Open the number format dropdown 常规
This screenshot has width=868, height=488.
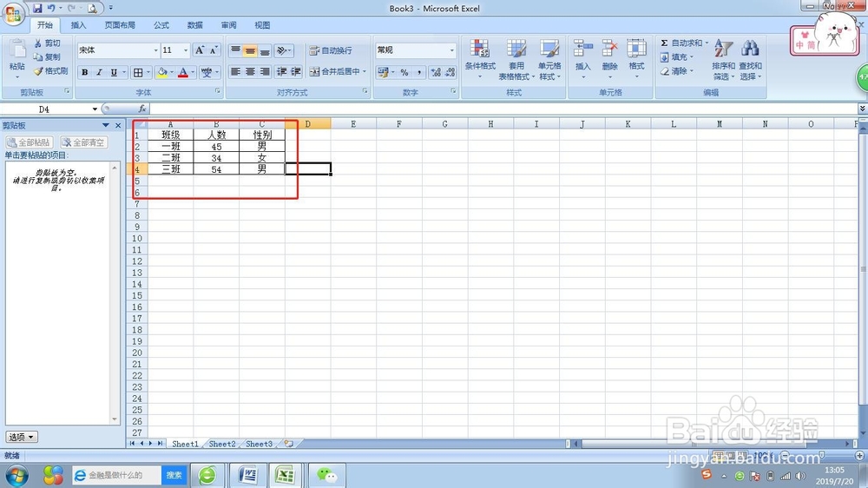(451, 50)
